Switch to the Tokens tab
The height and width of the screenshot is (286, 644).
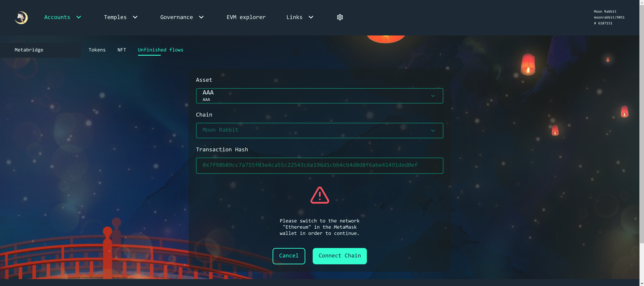pyautogui.click(x=97, y=50)
